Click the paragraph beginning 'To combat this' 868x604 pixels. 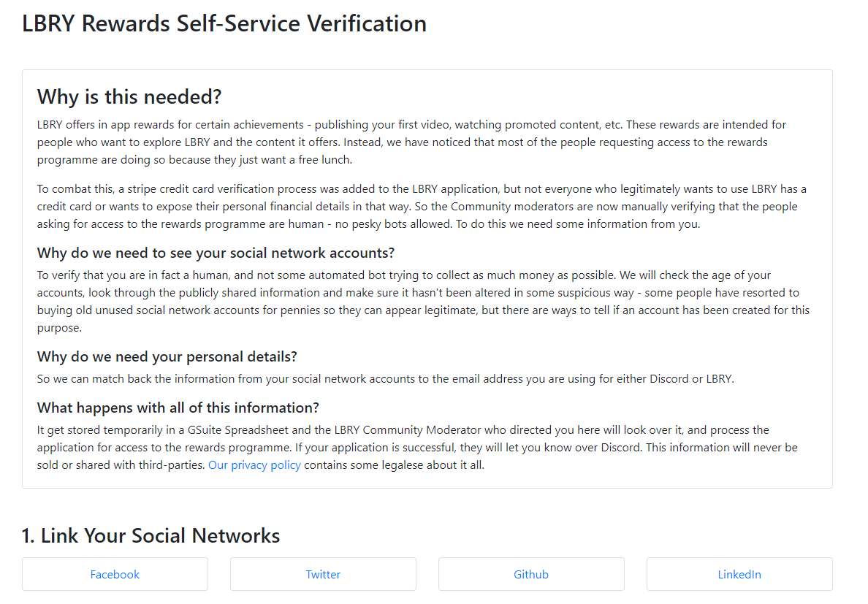tap(422, 206)
